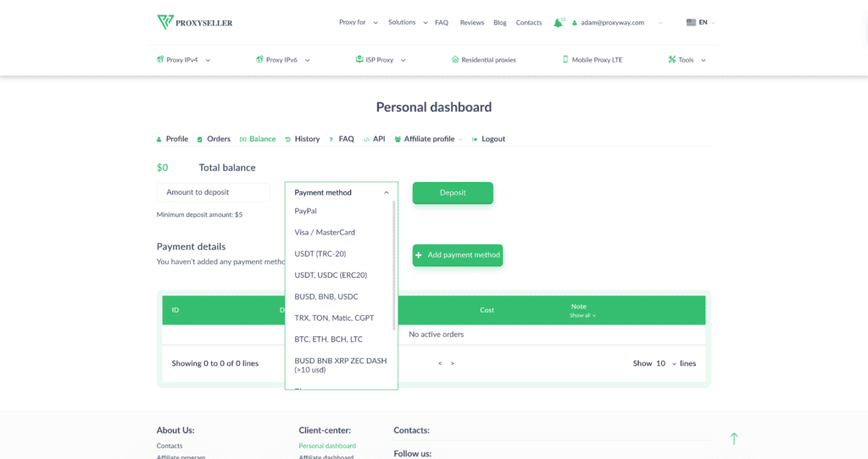The height and width of the screenshot is (459, 868).
Task: Click the Proxy IPv4 globe icon
Action: pyautogui.click(x=160, y=59)
